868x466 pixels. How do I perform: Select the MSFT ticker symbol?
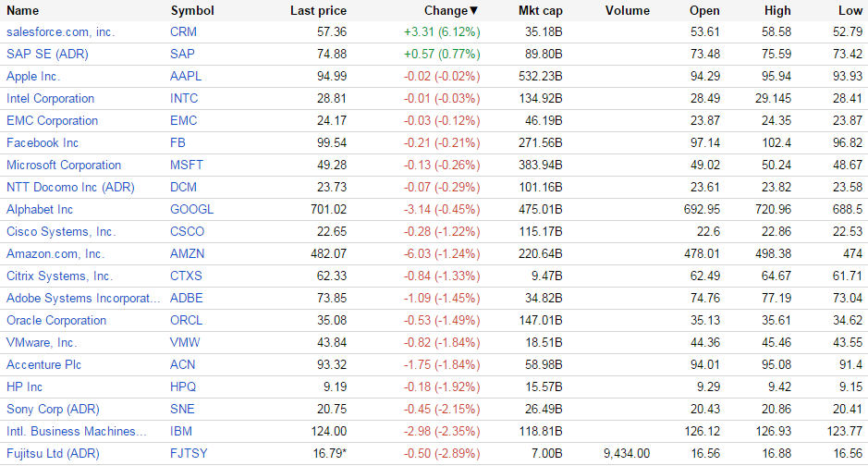(187, 165)
